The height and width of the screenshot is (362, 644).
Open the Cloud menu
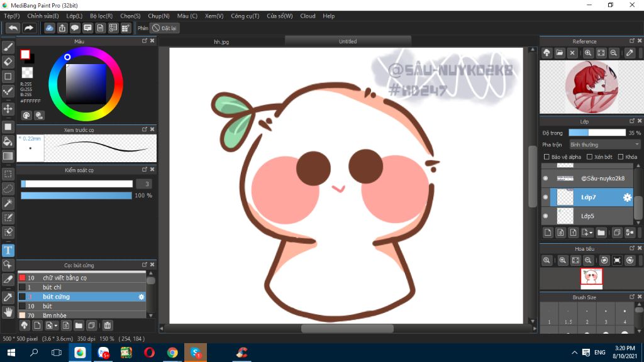click(308, 16)
